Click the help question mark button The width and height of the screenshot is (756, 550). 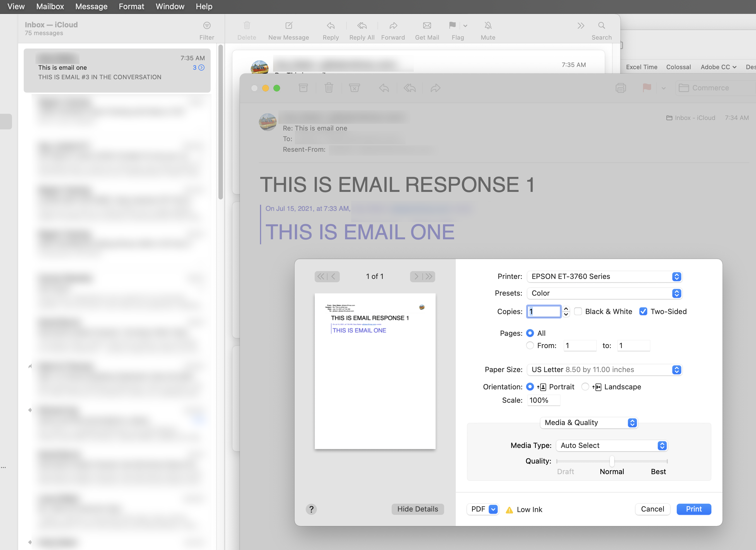(x=311, y=509)
